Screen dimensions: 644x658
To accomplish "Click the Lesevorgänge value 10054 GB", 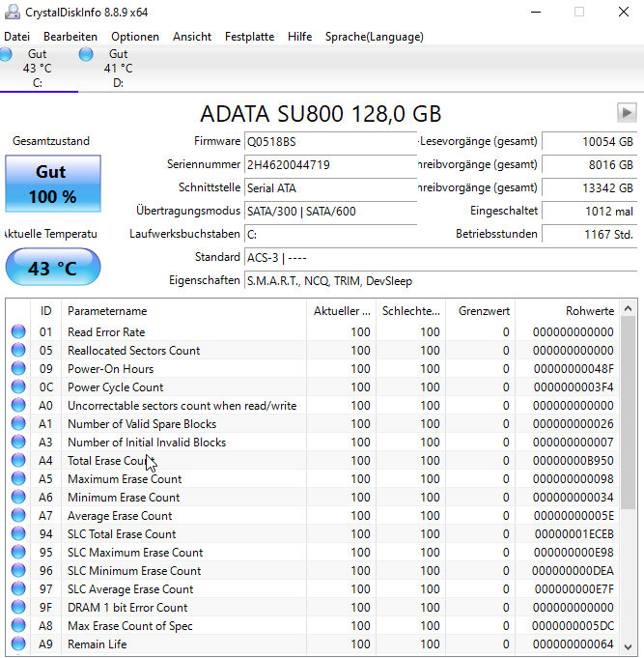I will (x=590, y=142).
